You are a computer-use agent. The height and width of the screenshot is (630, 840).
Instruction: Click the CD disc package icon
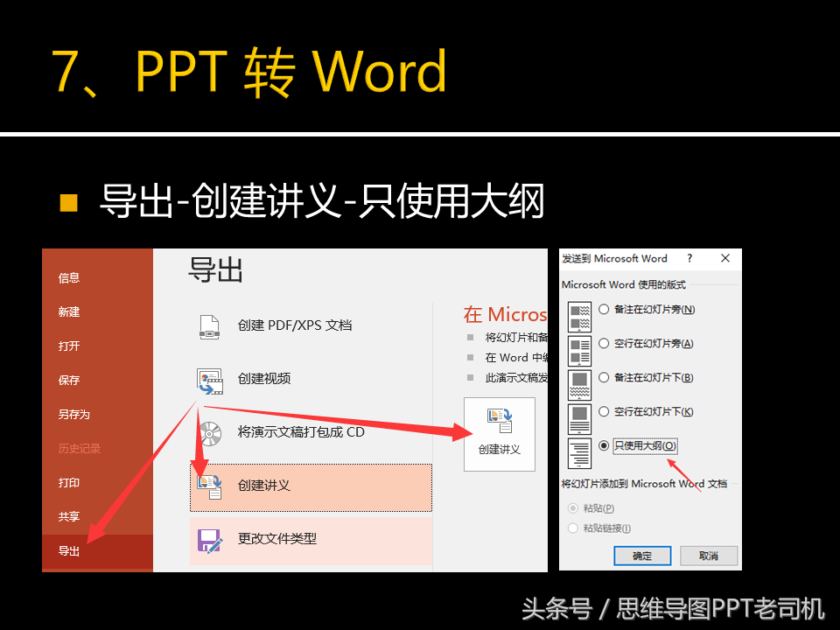click(x=209, y=434)
